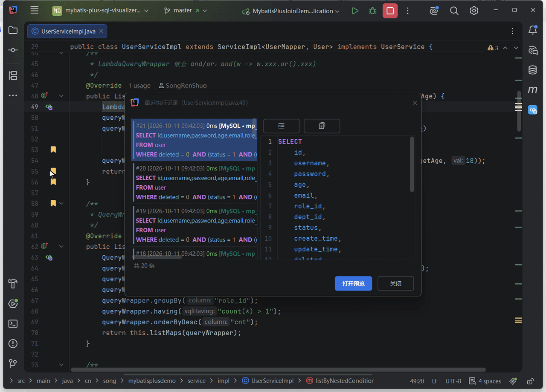Open the Terminal tool window
Screen dimensions: 546x392
pos(13,324)
